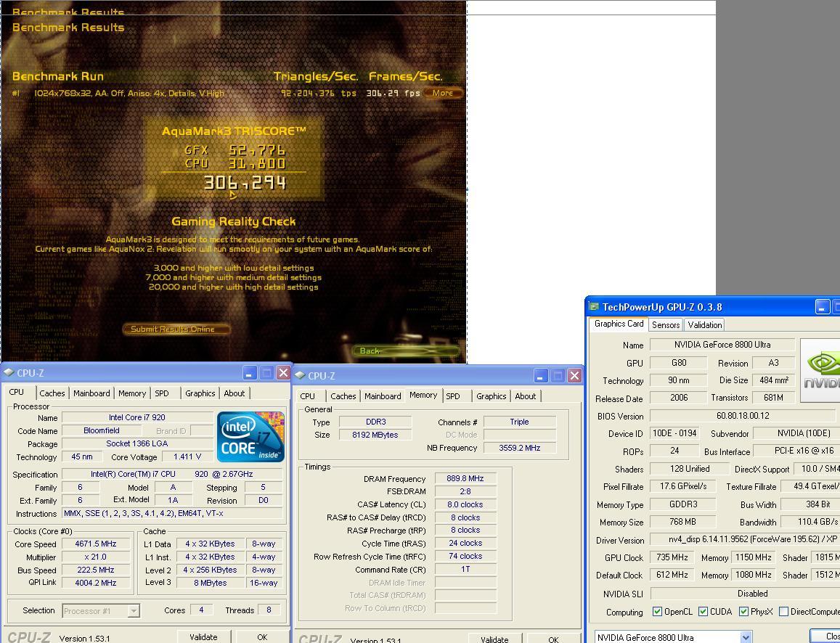Viewport: 840px width, 643px height.
Task: Click disabled maximize button in Memory CPU-Z
Action: tap(558, 375)
